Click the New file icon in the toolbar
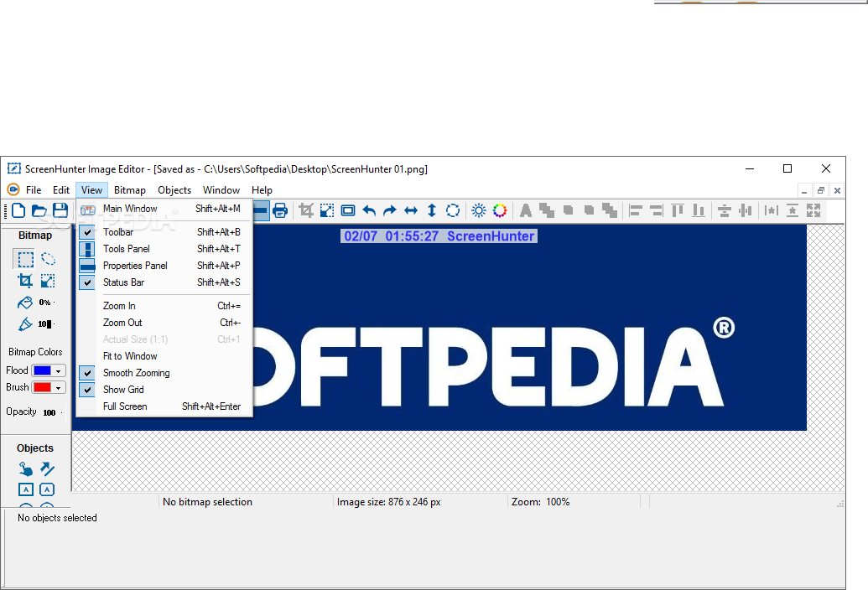 pyautogui.click(x=18, y=210)
